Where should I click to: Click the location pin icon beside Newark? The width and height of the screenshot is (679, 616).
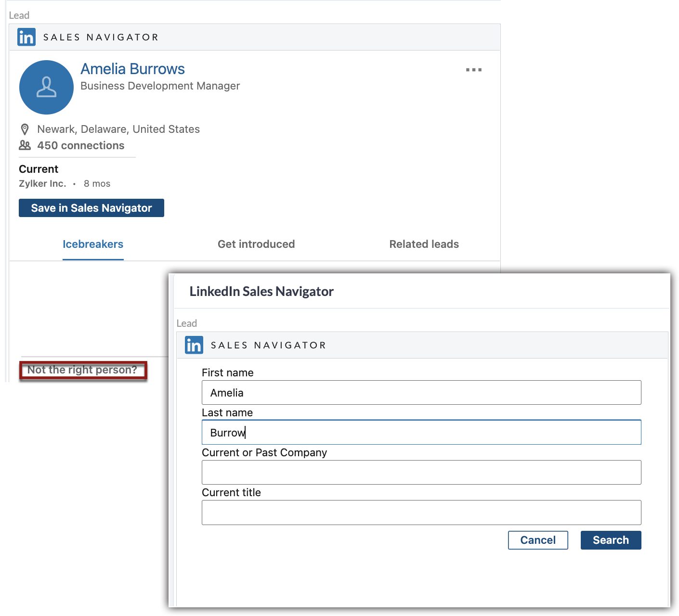coord(25,129)
